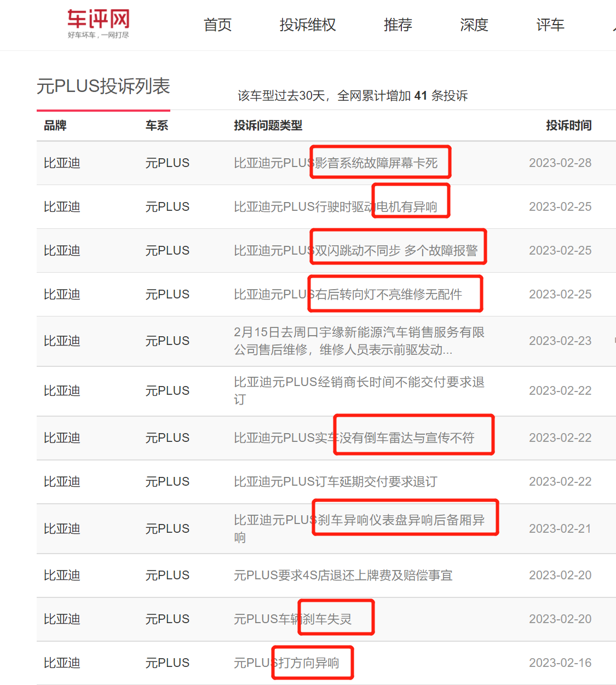The height and width of the screenshot is (685, 616).
Task: Click date 2023-02-28
Action: coord(560,163)
